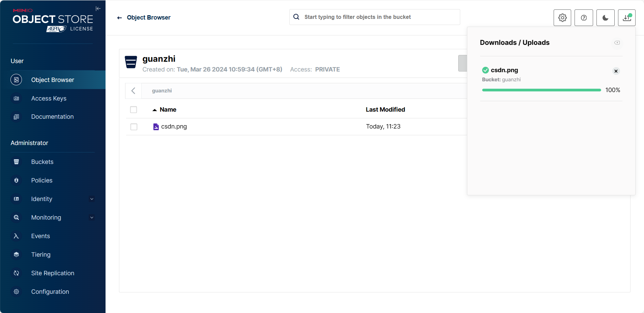Sort objects by the Name column
Image resolution: width=644 pixels, height=313 pixels.
coord(168,110)
